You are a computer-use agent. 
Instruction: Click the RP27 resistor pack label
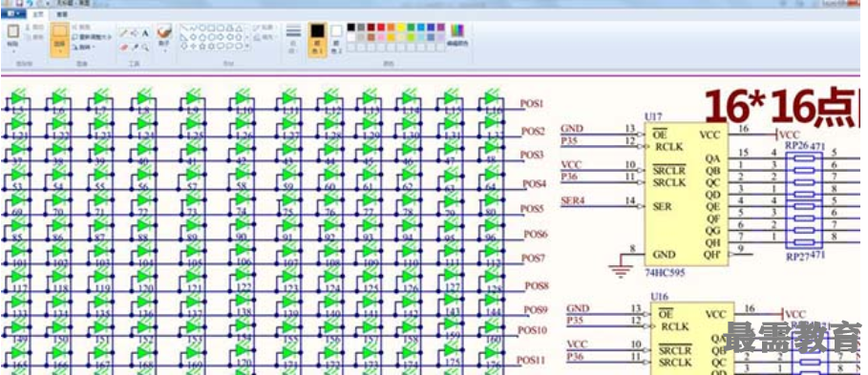(797, 257)
